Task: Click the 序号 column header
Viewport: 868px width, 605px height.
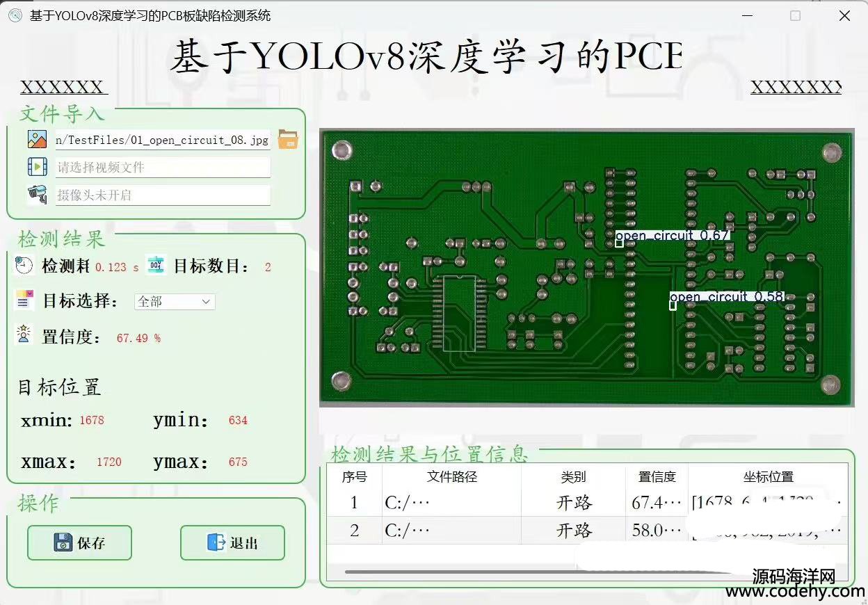Action: pyautogui.click(x=354, y=477)
